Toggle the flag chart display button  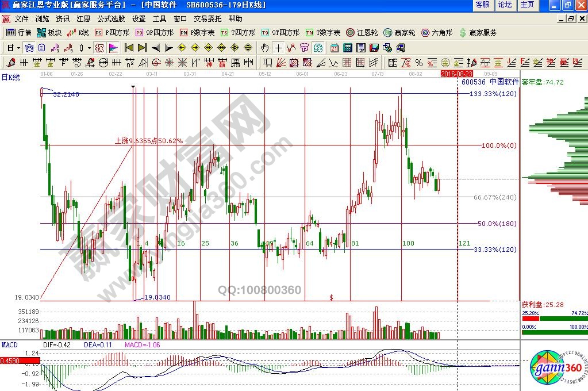113,47
